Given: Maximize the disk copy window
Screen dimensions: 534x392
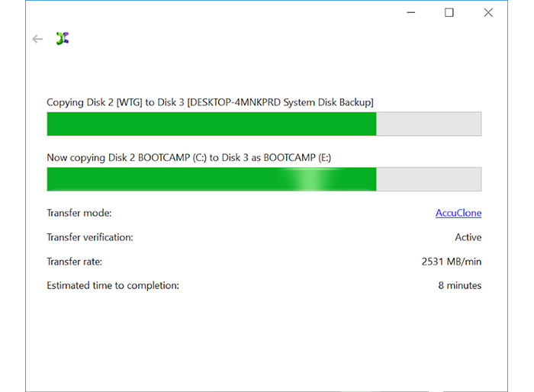Looking at the screenshot, I should [x=449, y=13].
